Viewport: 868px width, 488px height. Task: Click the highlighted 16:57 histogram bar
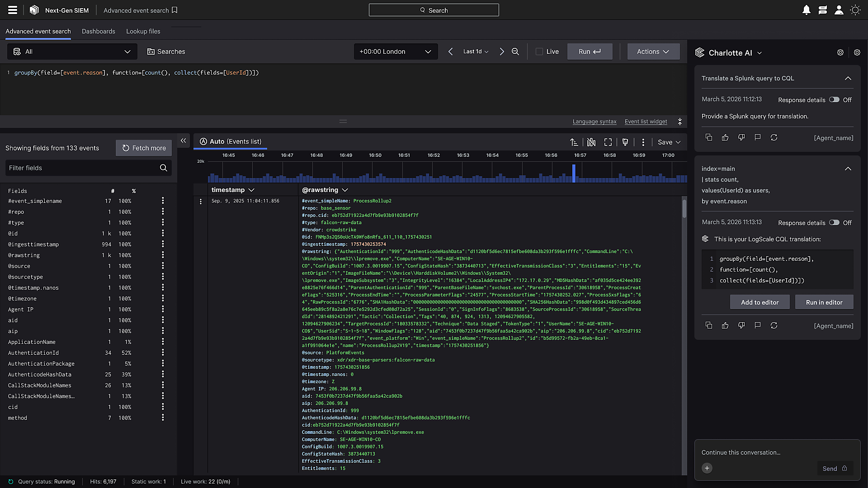tap(574, 174)
